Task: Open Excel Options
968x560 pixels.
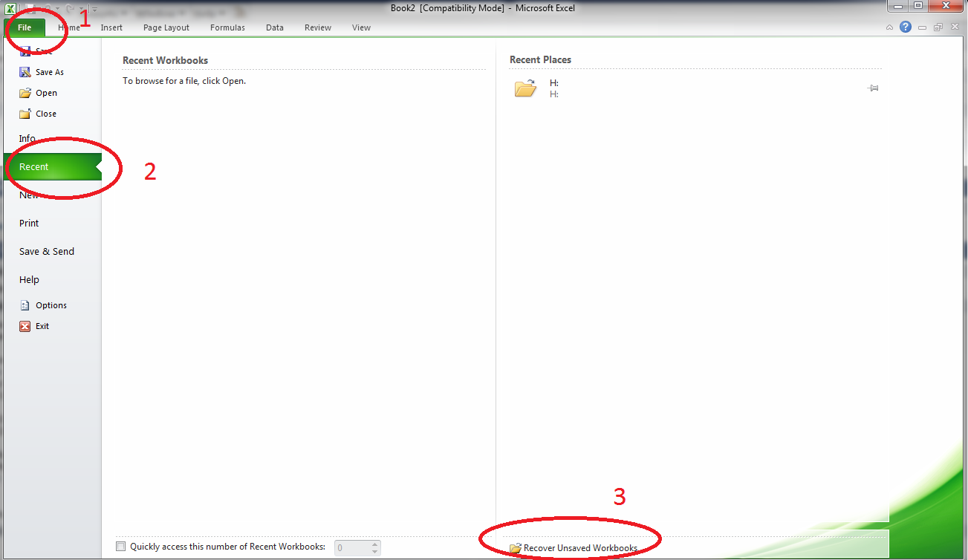Action: (43, 305)
